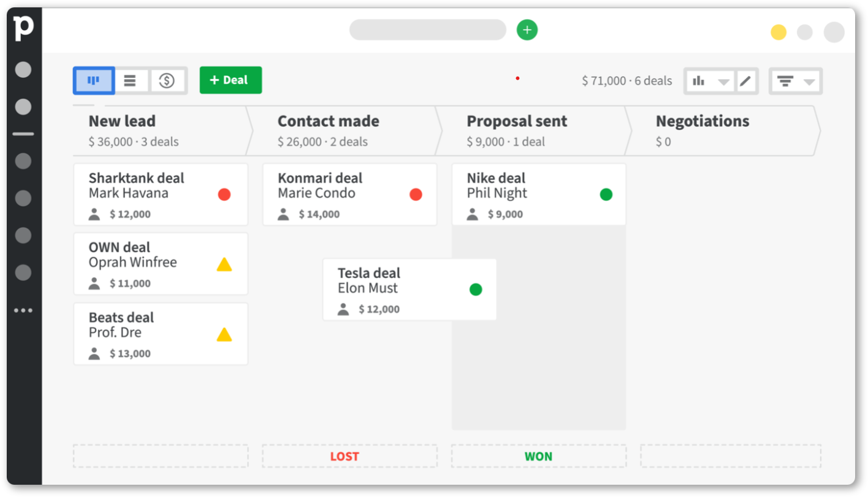Switch to list view icon

pos(130,80)
